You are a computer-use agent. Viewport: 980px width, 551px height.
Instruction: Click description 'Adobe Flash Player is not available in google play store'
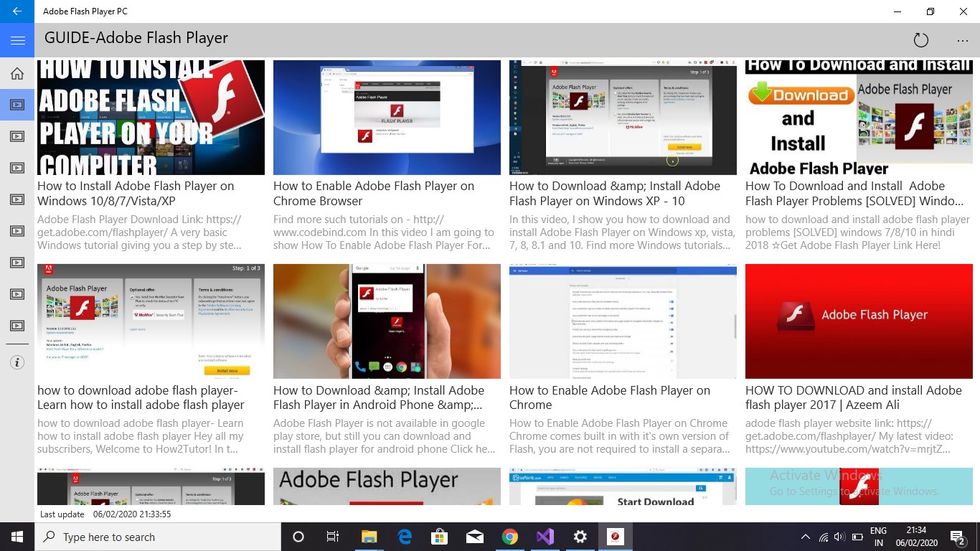tap(385, 436)
